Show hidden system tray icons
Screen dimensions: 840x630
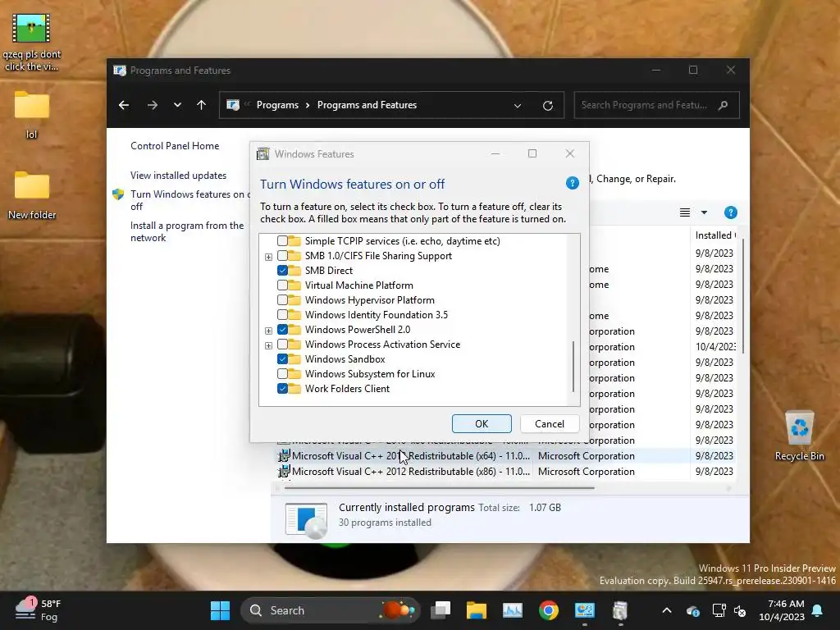coord(667,610)
